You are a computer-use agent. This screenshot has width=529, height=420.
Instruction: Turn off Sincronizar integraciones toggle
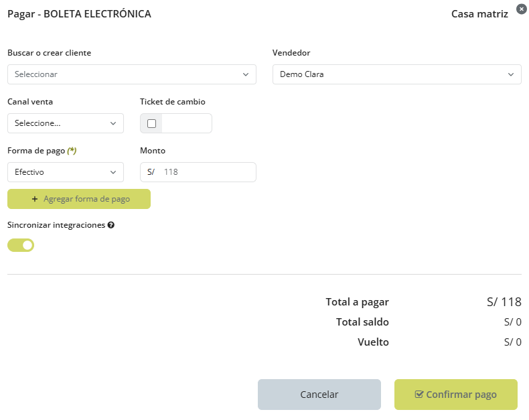[21, 245]
